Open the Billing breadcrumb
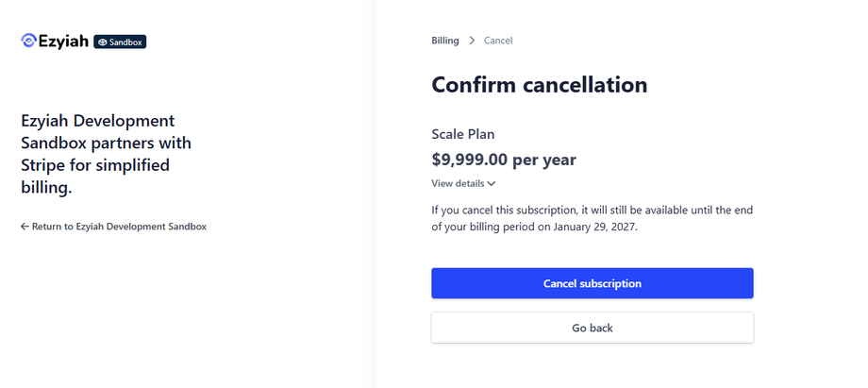This screenshot has width=868, height=388. 445,41
